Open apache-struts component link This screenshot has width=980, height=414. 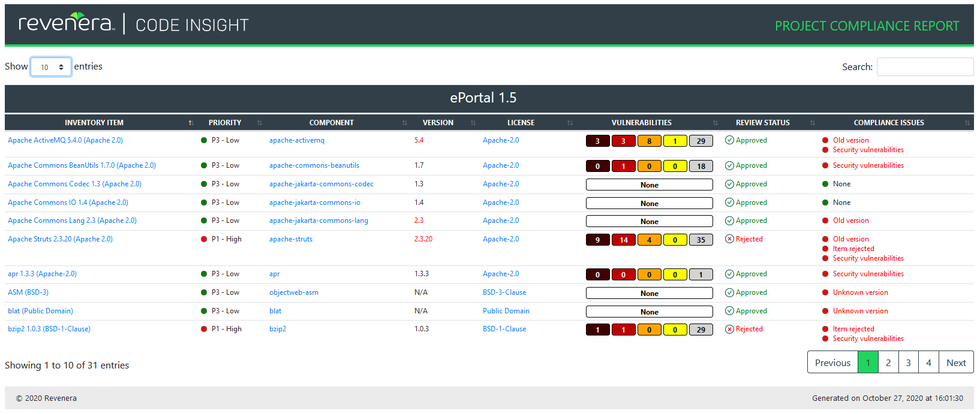point(291,239)
